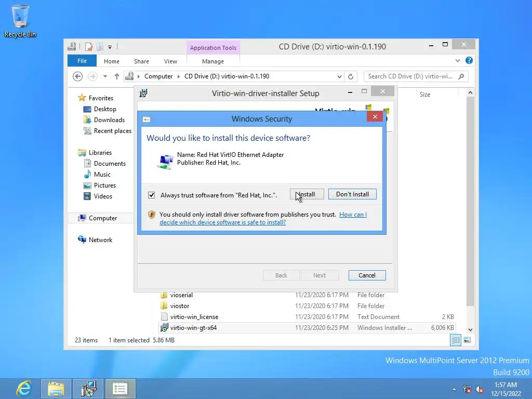
Task: Select the viostor folder
Action: (180, 305)
